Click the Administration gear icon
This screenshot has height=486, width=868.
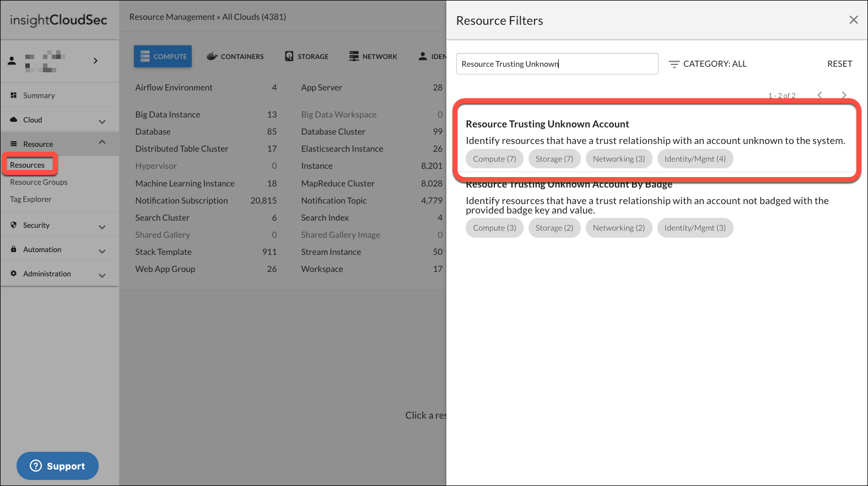pos(13,274)
